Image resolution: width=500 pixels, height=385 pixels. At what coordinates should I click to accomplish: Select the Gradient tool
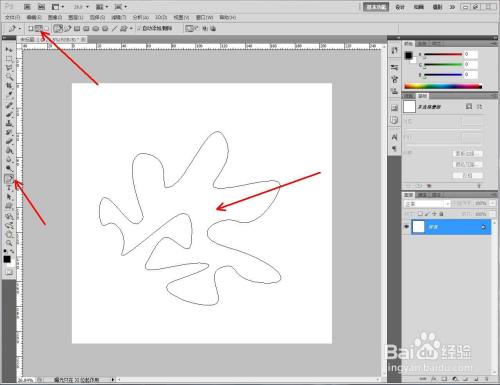click(9, 151)
